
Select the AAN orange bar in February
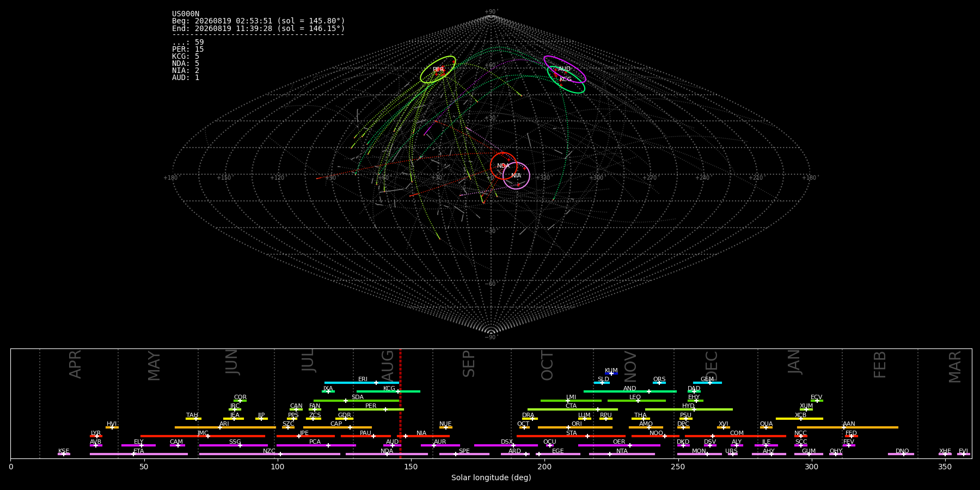pos(848,427)
